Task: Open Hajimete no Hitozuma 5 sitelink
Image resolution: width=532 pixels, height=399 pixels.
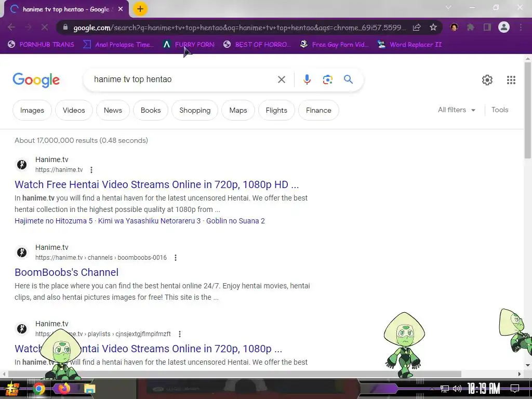Action: (54, 221)
